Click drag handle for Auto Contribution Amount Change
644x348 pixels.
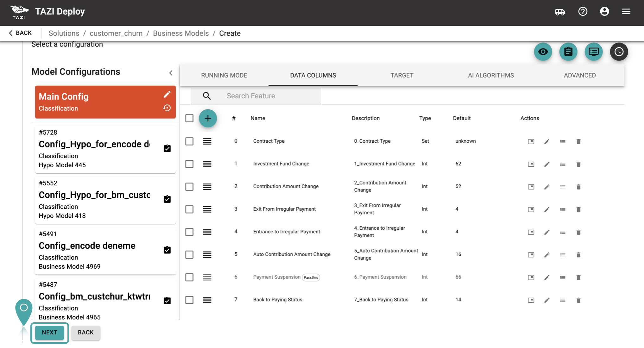(x=207, y=255)
